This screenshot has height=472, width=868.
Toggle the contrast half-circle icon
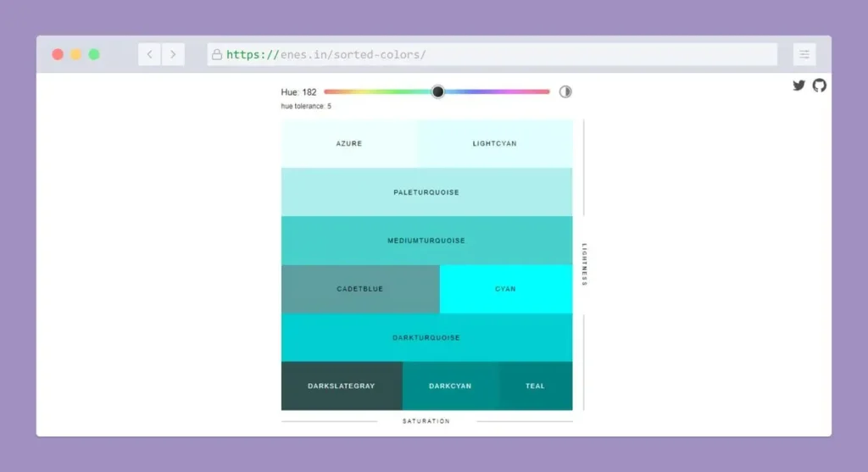pyautogui.click(x=565, y=92)
